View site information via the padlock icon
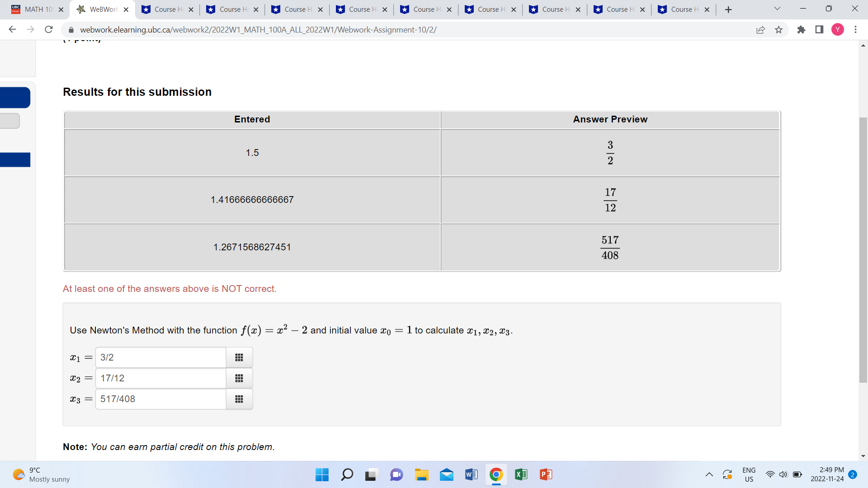 coord(71,30)
